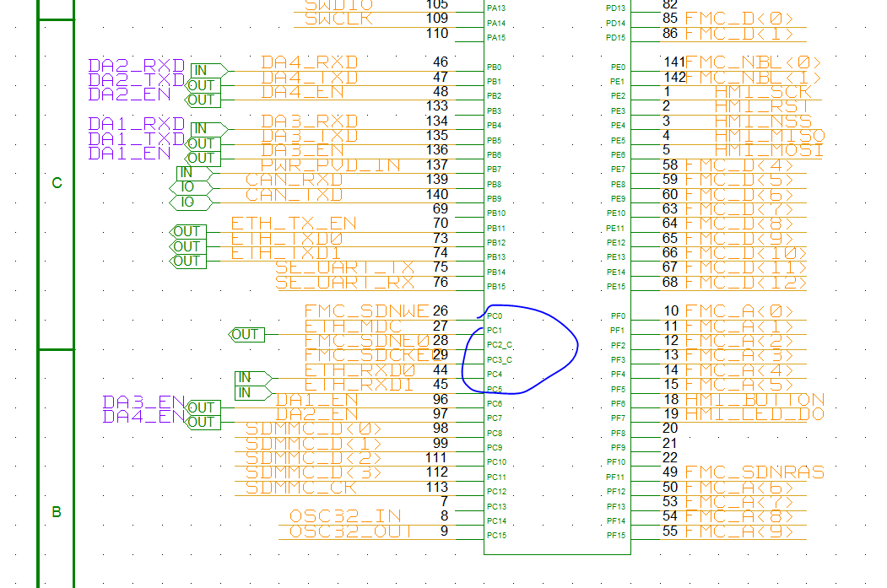Select the OUT port wired to pin PB2
887x588 pixels.
(202, 100)
